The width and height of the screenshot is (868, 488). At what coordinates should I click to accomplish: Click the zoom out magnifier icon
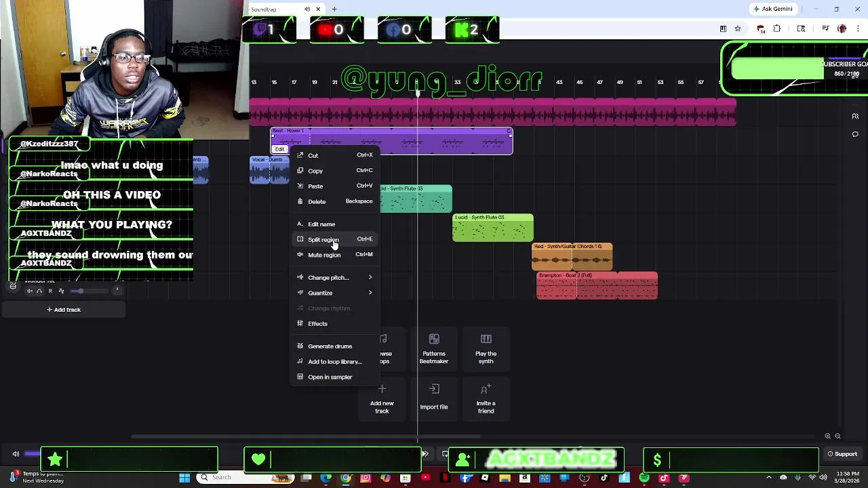(837, 436)
